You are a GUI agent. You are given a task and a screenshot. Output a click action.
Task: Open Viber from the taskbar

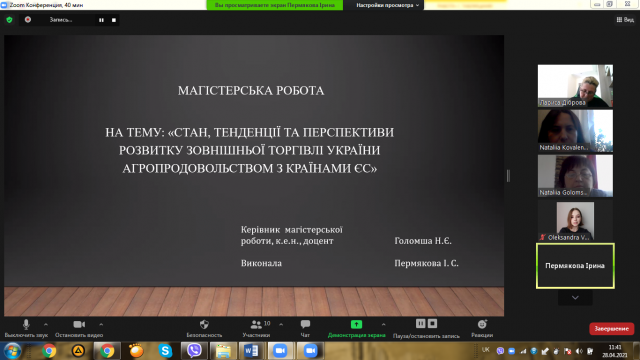click(194, 351)
